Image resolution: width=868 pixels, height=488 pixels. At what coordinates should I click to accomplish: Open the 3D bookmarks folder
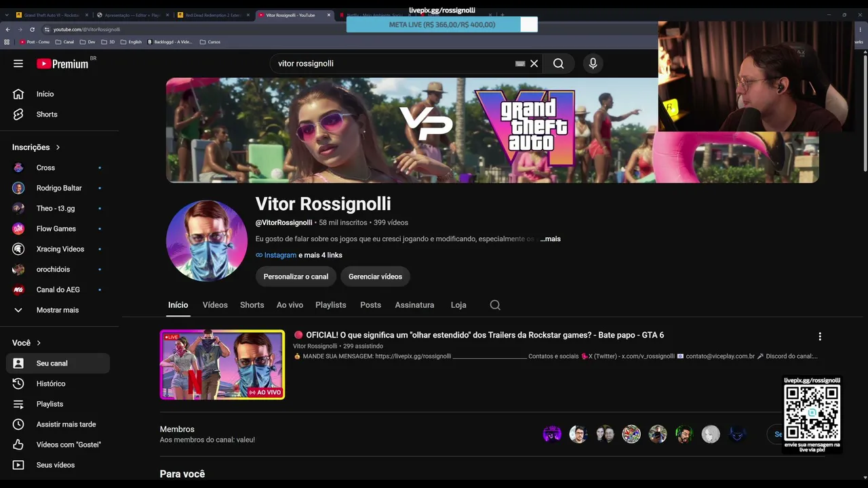(x=108, y=42)
